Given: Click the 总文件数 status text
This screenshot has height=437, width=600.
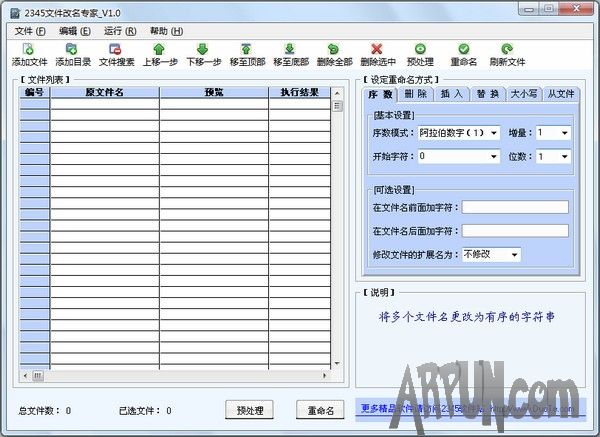Looking at the screenshot, I should (x=45, y=411).
